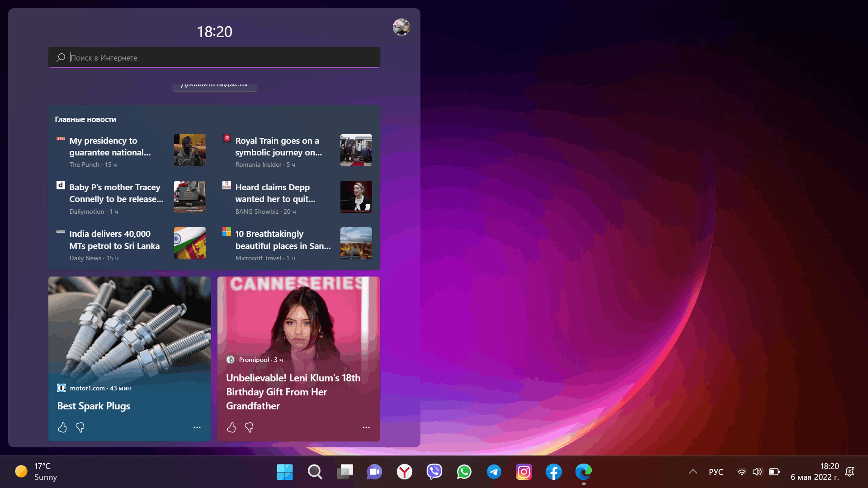Open notification center bell icon
The width and height of the screenshot is (868, 488).
[850, 472]
